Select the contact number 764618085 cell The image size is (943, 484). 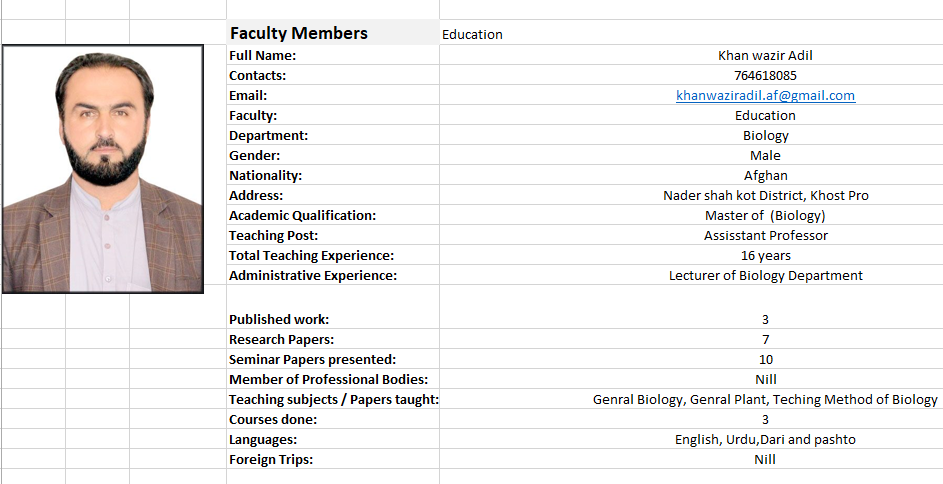691,75
